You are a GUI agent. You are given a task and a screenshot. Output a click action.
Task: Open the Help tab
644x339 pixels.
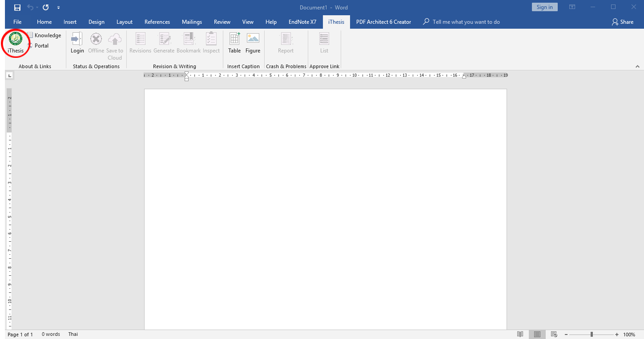271,22
